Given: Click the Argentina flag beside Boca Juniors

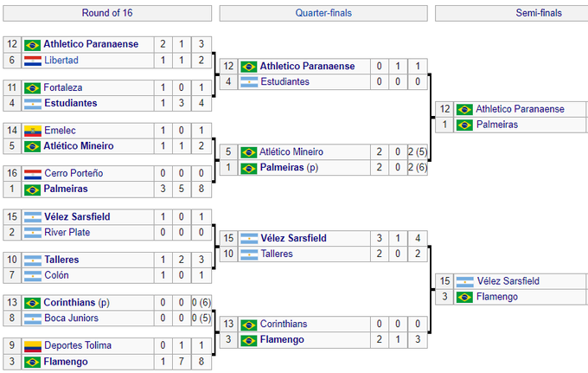Looking at the screenshot, I should [33, 318].
